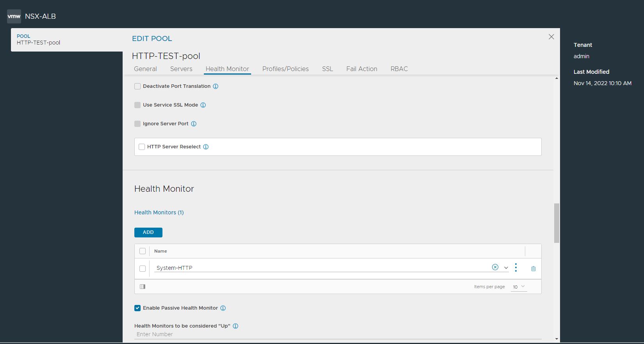Click the Last Modified date text

(x=603, y=83)
